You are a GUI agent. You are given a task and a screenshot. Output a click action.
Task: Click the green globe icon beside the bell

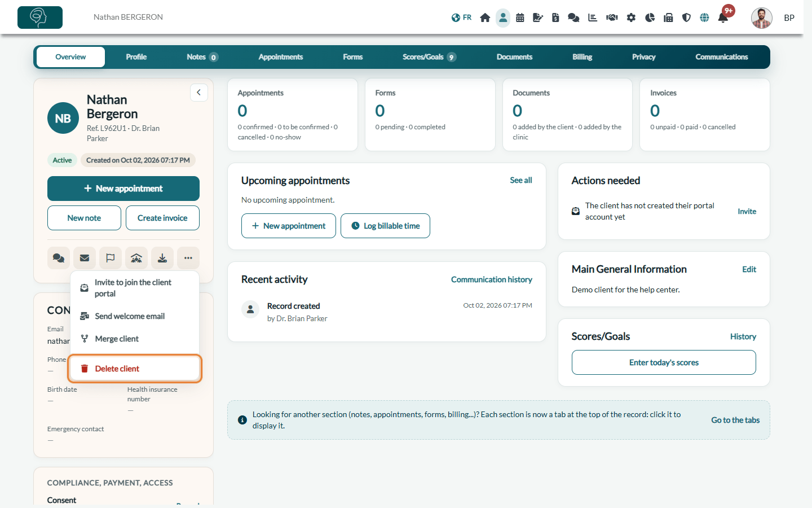[704, 17]
